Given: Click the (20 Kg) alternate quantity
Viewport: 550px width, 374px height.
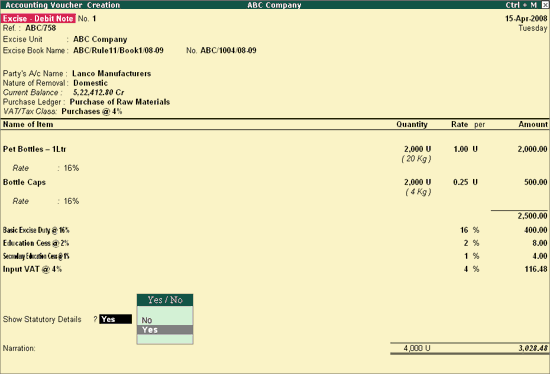Looking at the screenshot, I should point(416,159).
